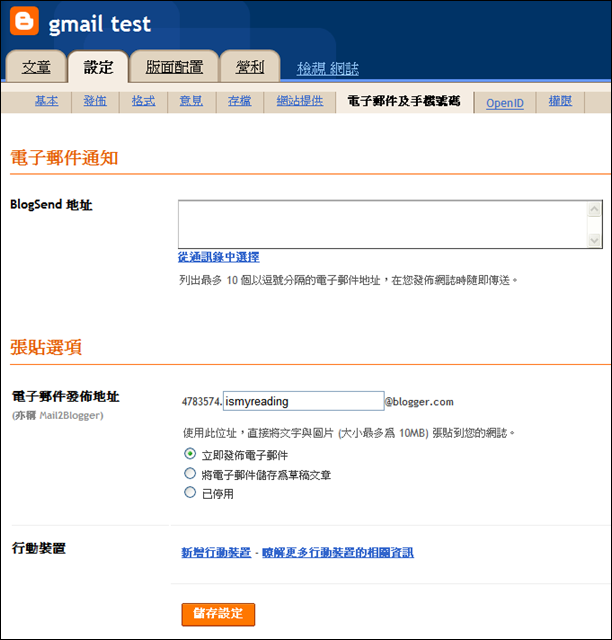Click the 行動裝置 label

(x=38, y=548)
